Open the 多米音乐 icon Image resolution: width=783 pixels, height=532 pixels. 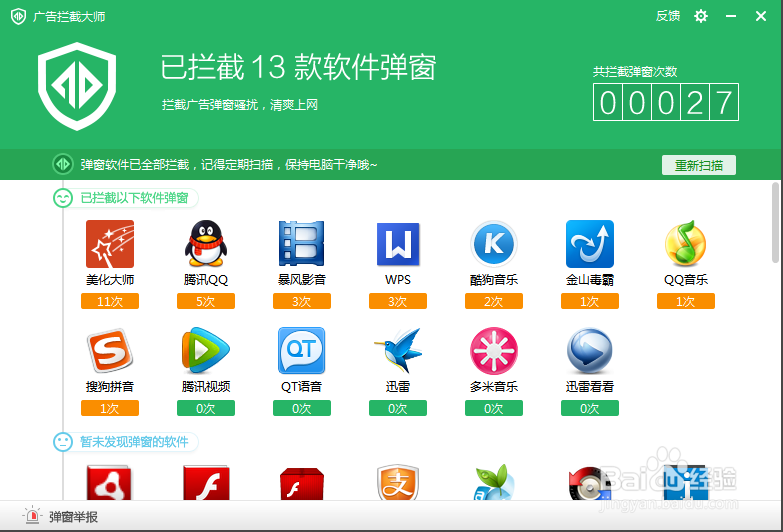[x=494, y=351]
